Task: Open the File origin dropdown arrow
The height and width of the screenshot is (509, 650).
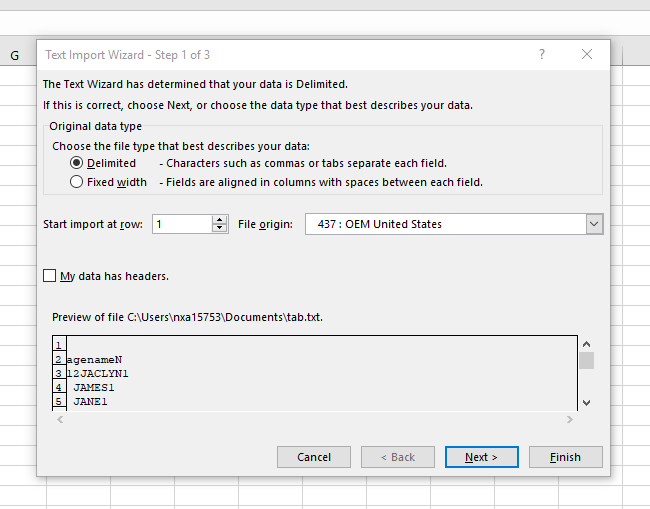Action: coord(594,224)
